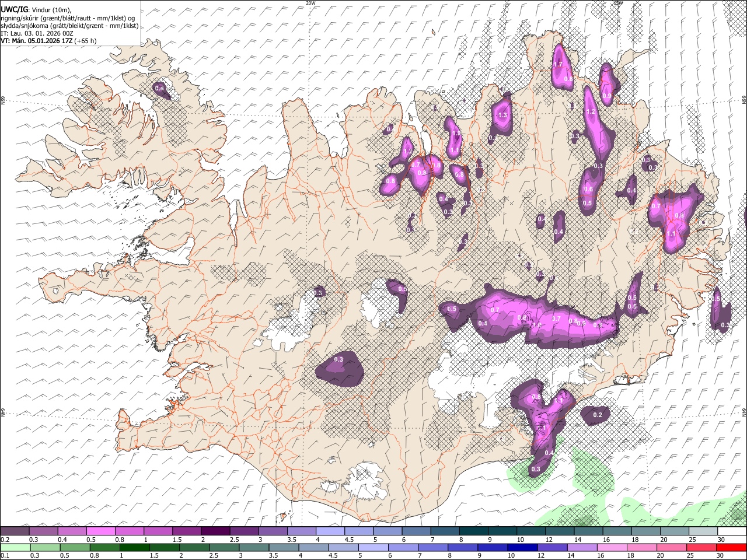Select the light pink 16 swatch in rain legend

tap(612, 547)
